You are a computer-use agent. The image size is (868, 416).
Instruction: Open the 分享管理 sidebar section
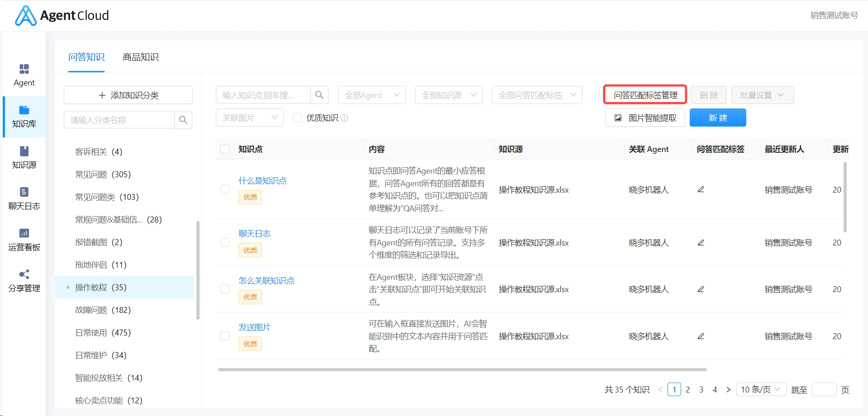coord(24,281)
